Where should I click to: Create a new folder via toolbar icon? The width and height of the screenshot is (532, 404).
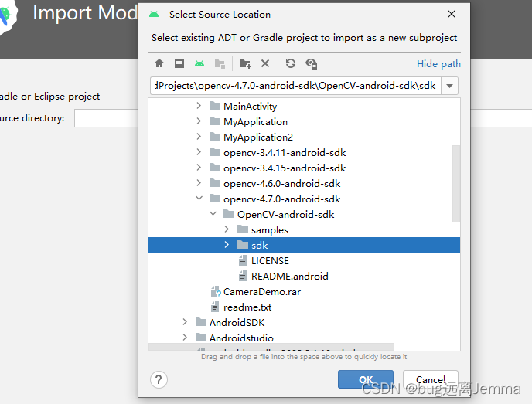(245, 63)
